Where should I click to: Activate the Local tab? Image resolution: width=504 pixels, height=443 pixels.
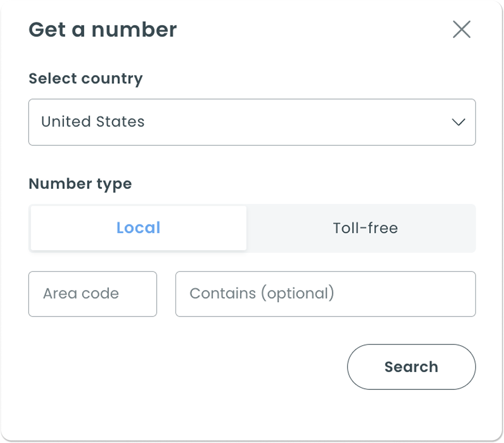138,228
